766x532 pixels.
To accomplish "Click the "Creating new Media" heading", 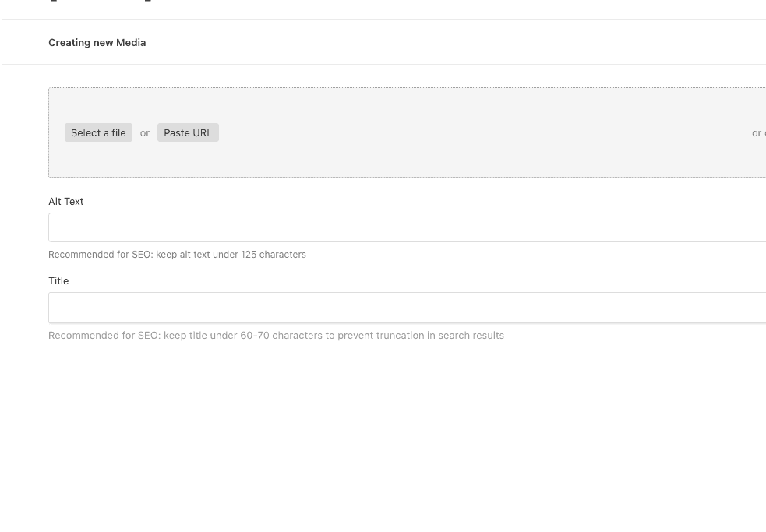I will [x=97, y=43].
